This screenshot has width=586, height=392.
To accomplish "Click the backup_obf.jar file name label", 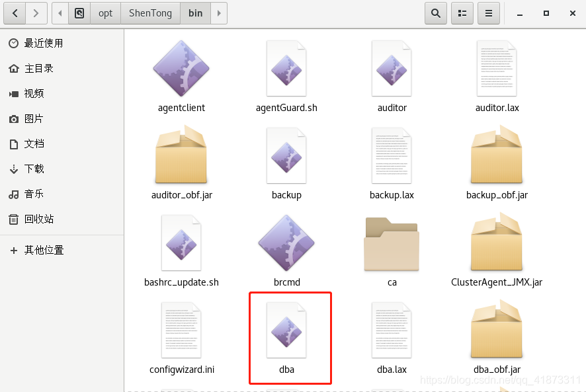I will click(x=497, y=195).
